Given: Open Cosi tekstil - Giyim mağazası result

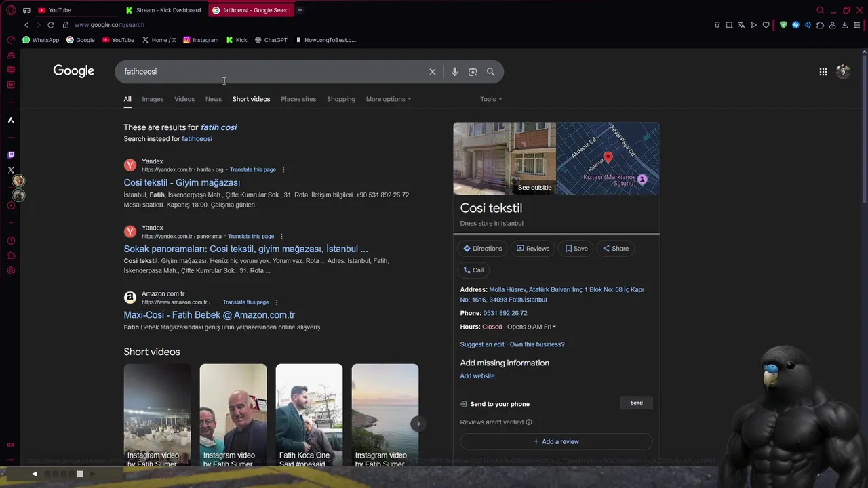Looking at the screenshot, I should (x=182, y=183).
